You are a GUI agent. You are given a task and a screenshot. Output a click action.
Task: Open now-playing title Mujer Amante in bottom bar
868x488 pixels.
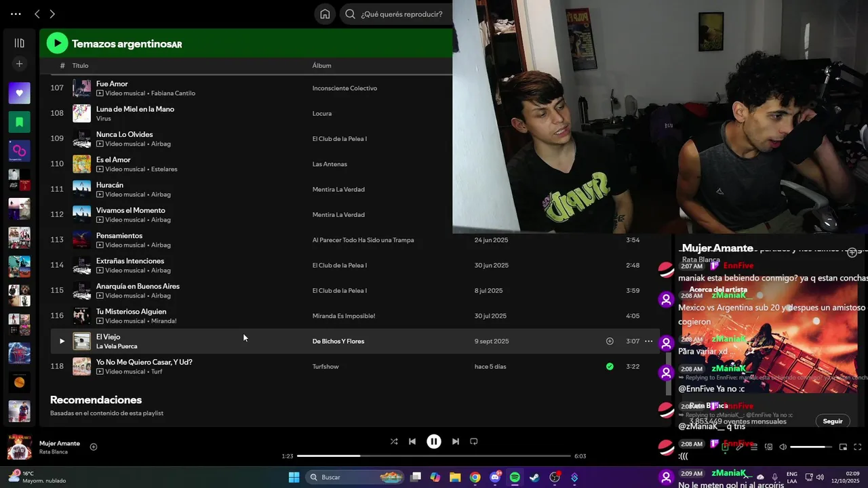(x=60, y=443)
